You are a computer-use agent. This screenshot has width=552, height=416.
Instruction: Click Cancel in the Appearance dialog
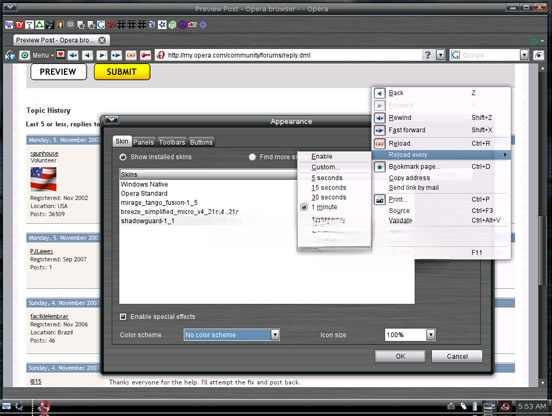[457, 356]
